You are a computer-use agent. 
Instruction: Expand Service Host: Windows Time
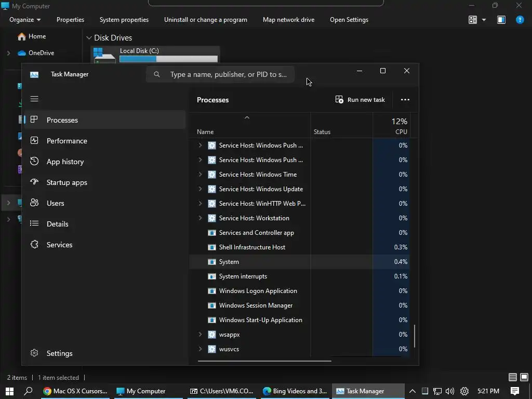click(200, 175)
